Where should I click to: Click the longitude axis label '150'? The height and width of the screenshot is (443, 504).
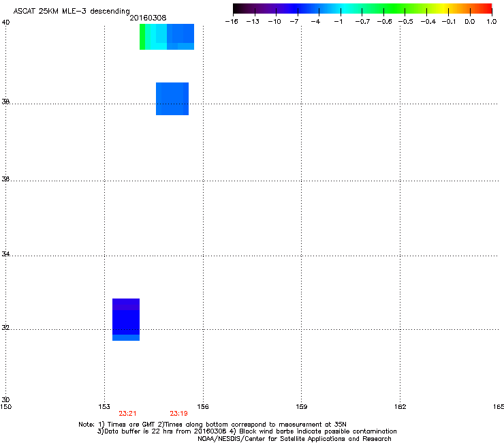click(x=5, y=407)
